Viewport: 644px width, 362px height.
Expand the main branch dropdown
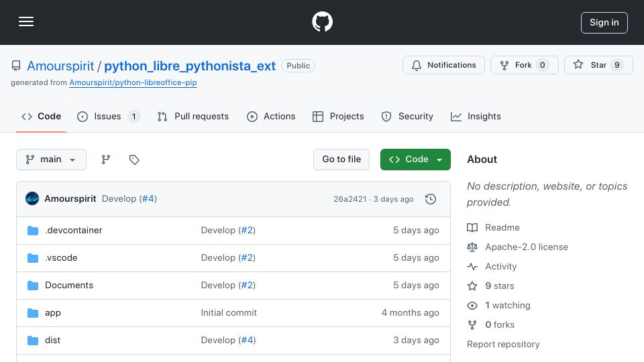52,160
